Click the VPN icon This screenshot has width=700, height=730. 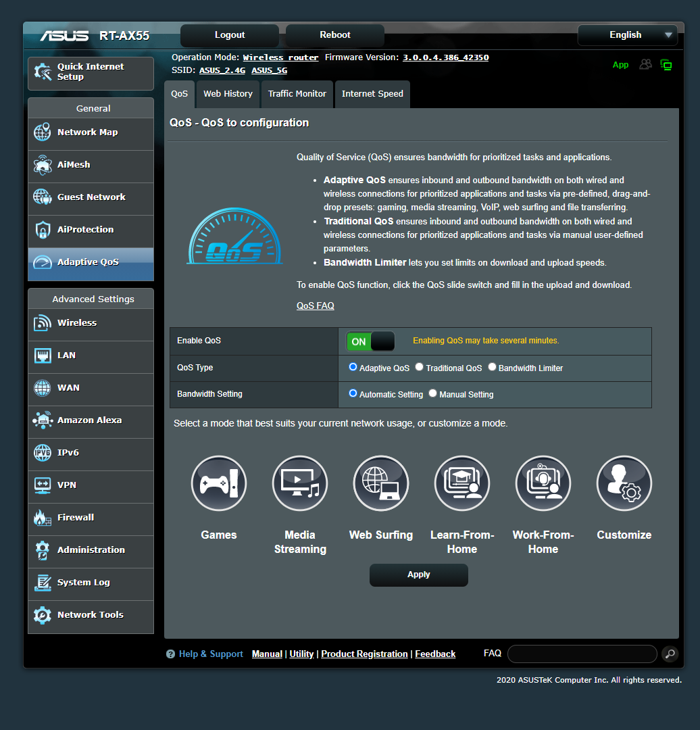pos(43,485)
